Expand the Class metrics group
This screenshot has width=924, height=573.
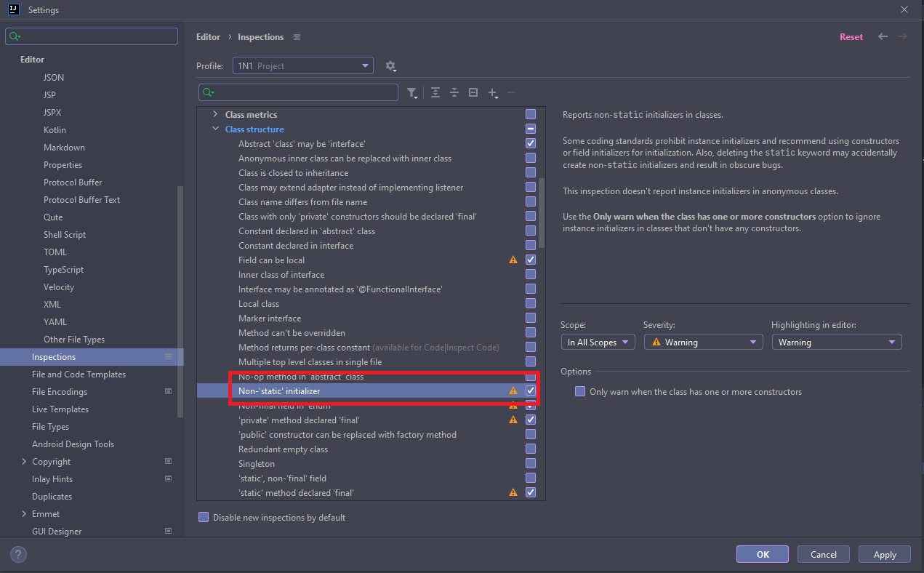(x=215, y=114)
